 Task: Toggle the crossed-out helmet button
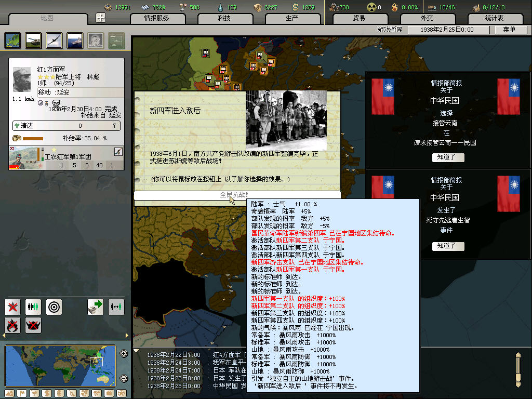tap(33, 325)
